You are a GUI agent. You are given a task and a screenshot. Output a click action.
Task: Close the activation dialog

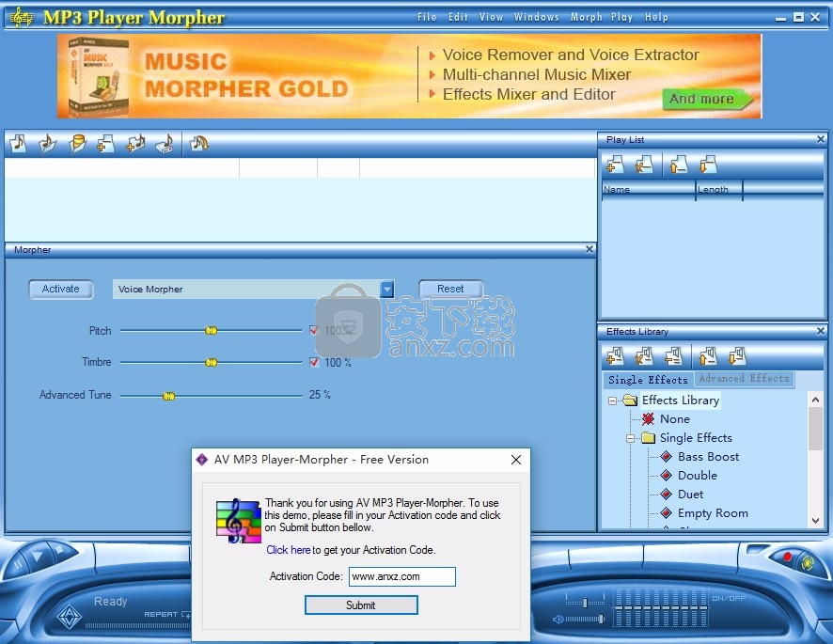point(516,460)
